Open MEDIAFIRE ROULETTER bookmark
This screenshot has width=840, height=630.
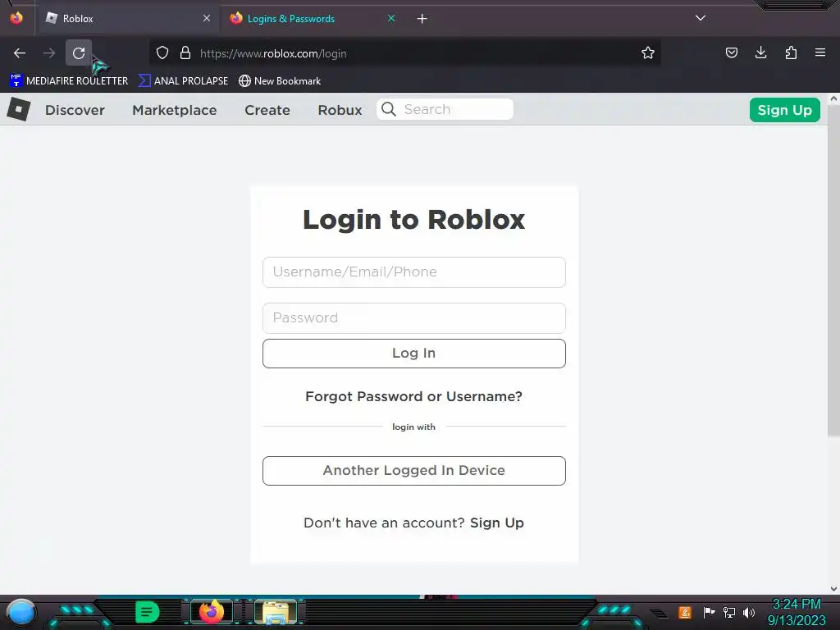pos(69,81)
